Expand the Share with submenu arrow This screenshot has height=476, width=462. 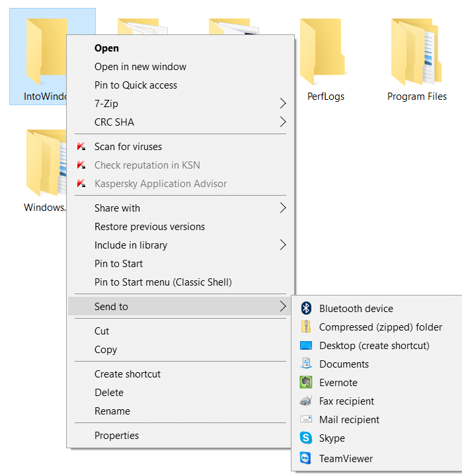[x=283, y=208]
